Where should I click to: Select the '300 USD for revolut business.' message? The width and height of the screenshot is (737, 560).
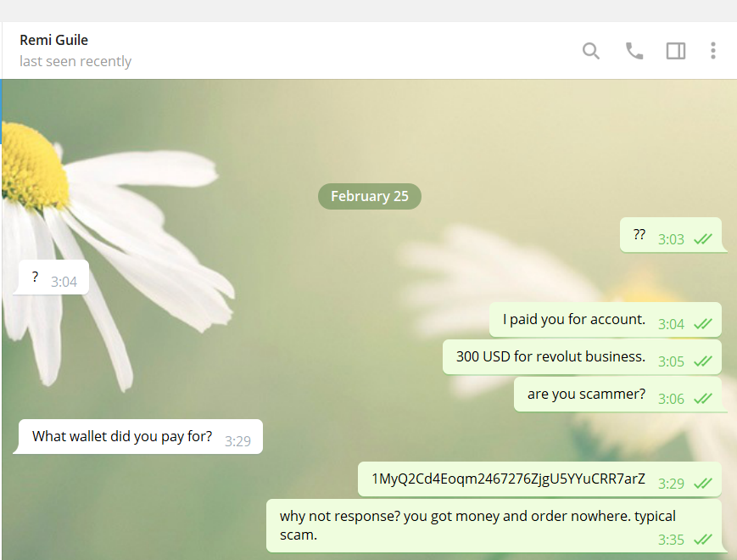[x=582, y=357]
